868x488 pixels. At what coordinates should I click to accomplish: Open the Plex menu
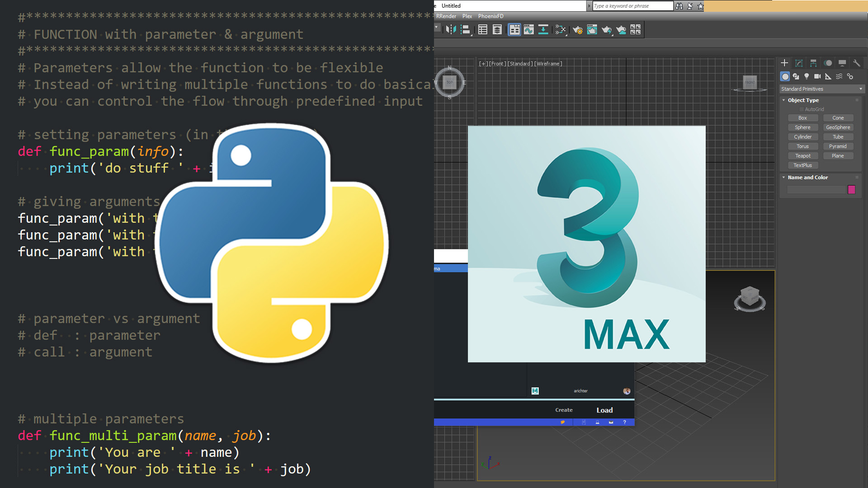[x=467, y=16]
